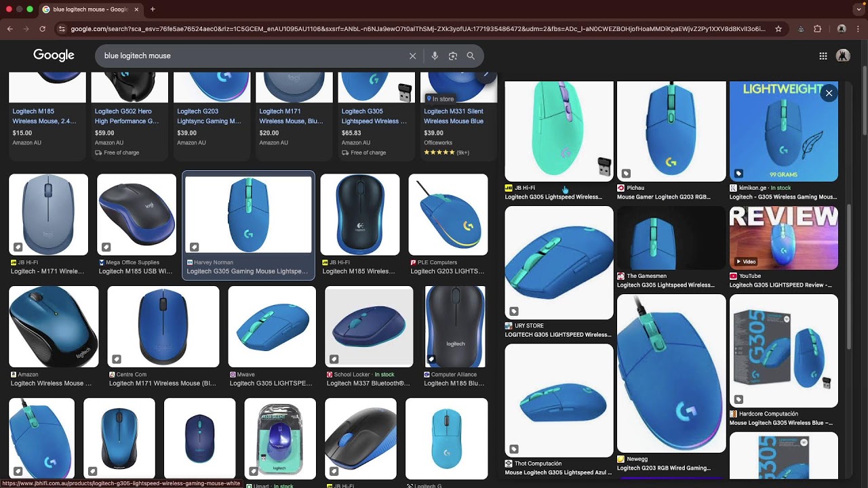Open the Pichau G203 image in side panel
The height and width of the screenshot is (488, 868).
671,131
